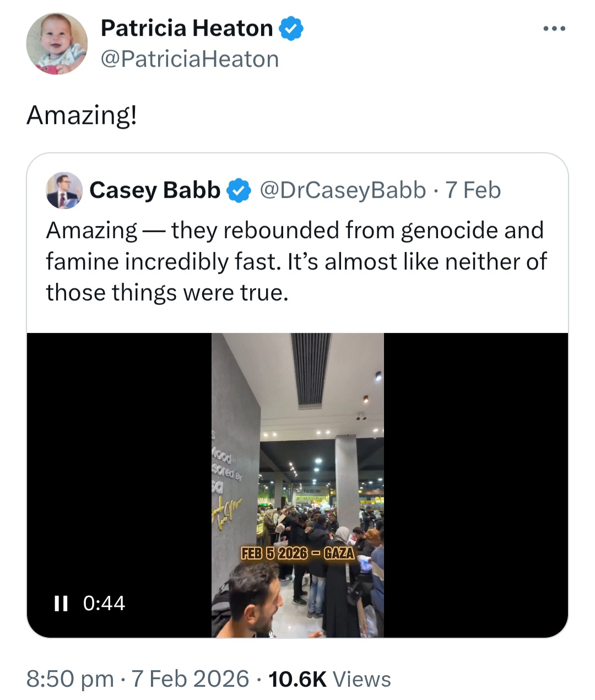Click the vertical video frame in the player
The height and width of the screenshot is (700, 595).
pyautogui.click(x=297, y=485)
